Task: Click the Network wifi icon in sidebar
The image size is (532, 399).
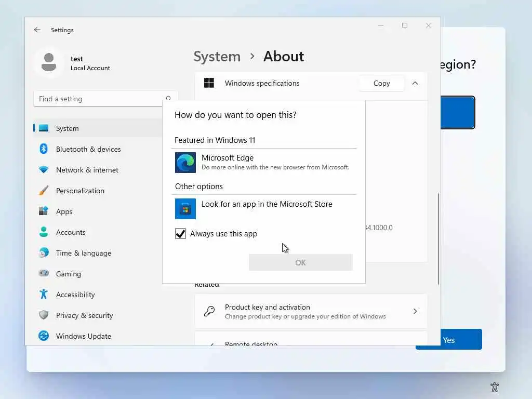Action: [x=44, y=170]
